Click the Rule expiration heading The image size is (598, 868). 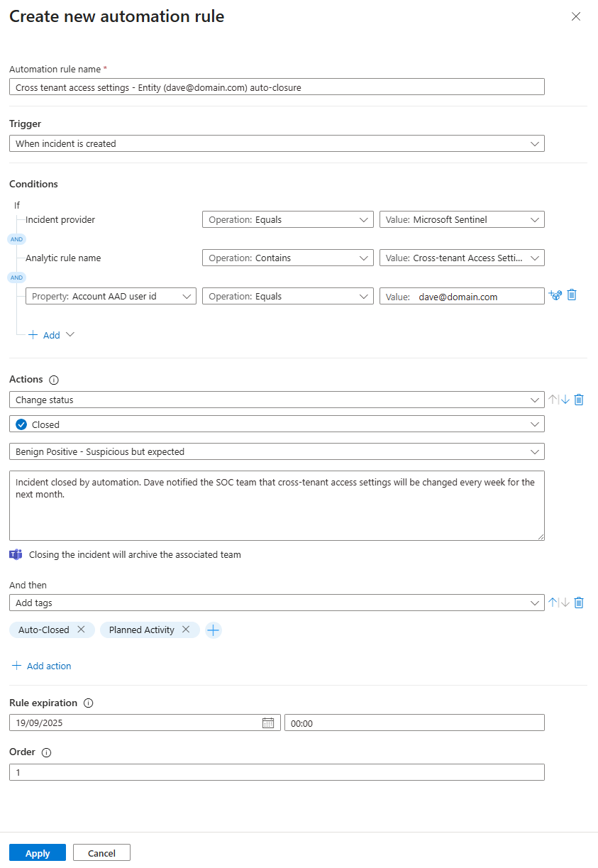(43, 703)
